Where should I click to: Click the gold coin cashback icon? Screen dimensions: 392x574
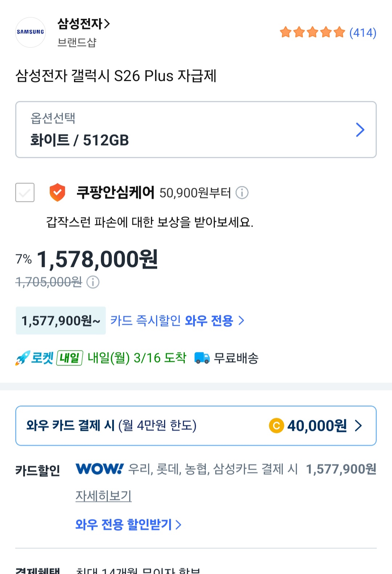pos(276,425)
